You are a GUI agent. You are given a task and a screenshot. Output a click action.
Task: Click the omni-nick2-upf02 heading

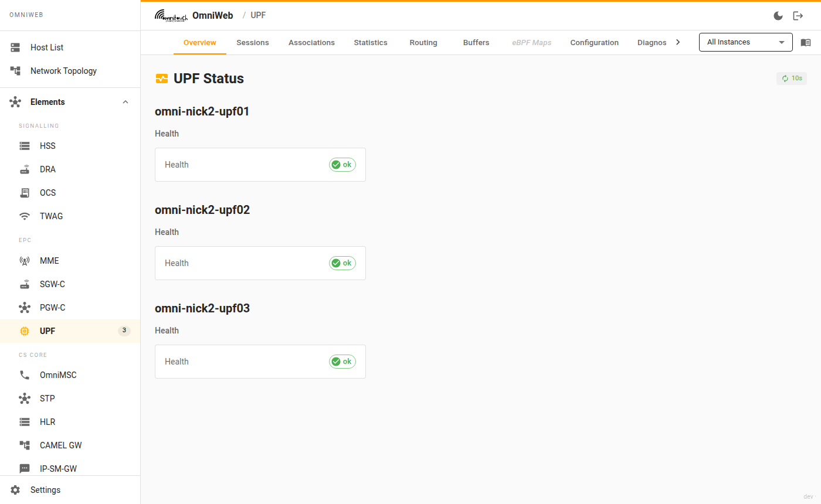click(x=202, y=210)
